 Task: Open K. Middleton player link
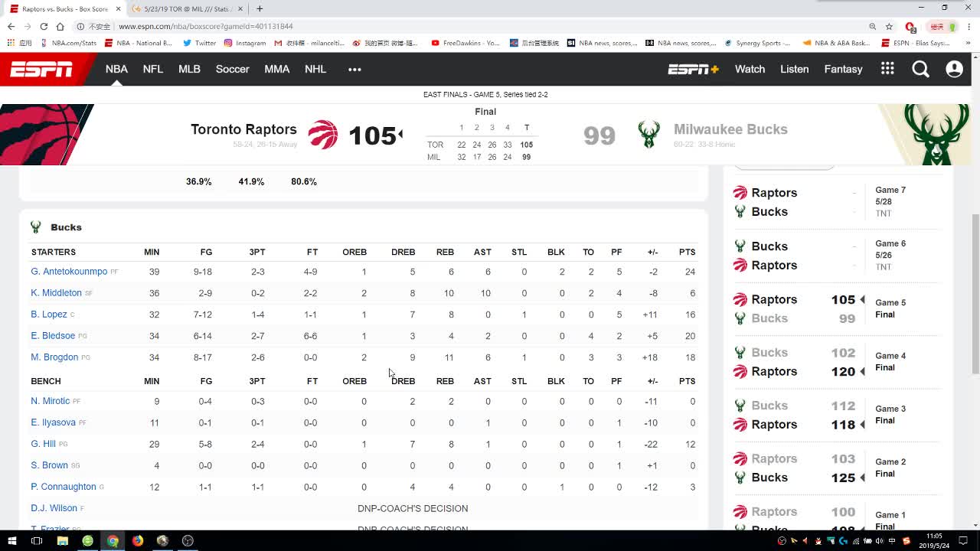coord(56,293)
